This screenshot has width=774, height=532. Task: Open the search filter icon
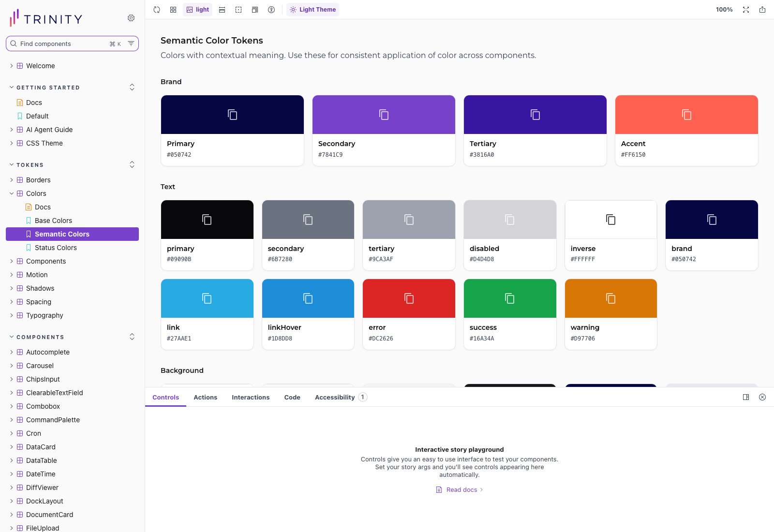131,44
